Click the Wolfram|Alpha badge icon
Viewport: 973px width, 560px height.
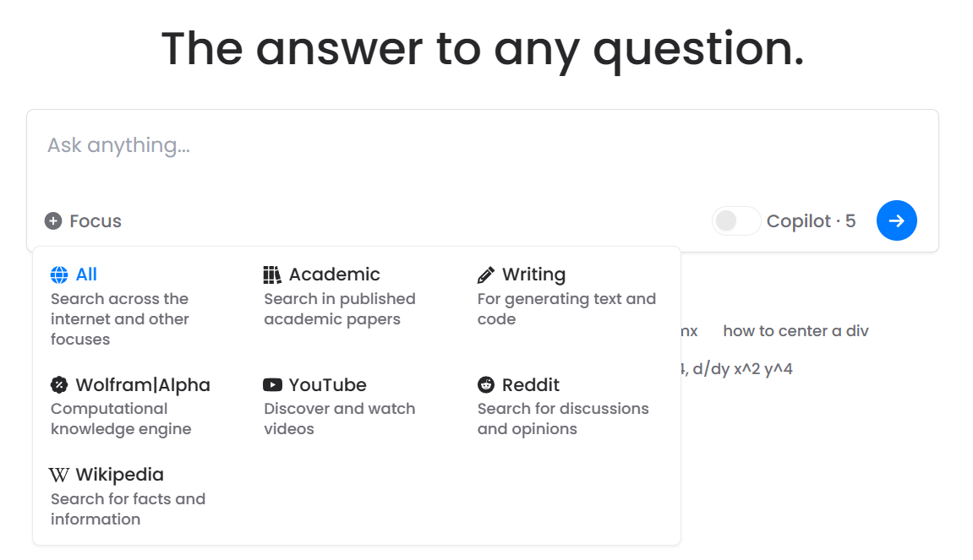tap(59, 385)
